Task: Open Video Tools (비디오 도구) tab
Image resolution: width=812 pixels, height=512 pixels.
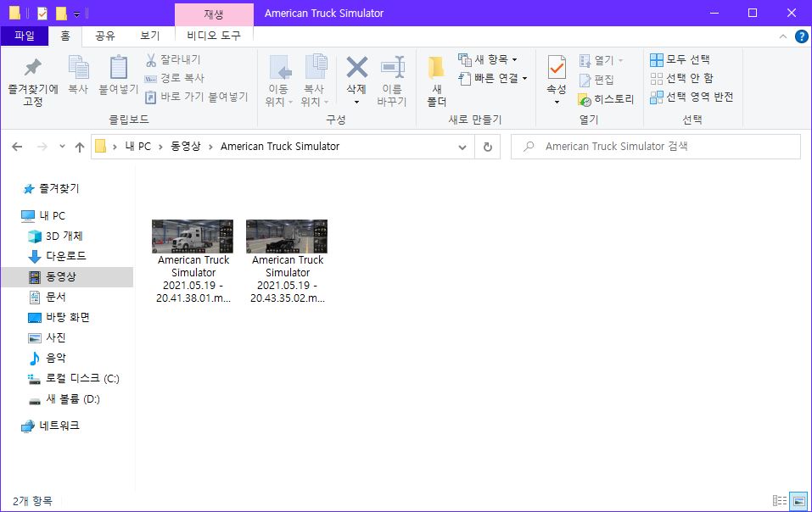Action: [x=214, y=36]
